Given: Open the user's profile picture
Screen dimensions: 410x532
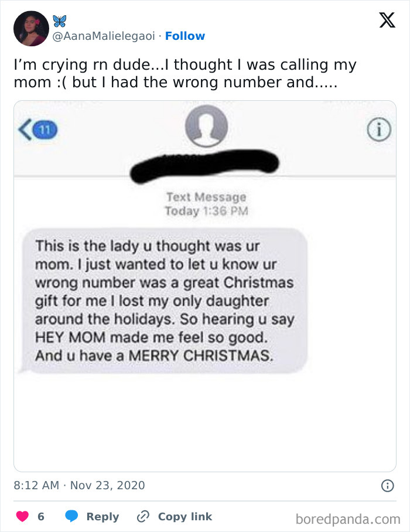Looking at the screenshot, I should 31,29.
